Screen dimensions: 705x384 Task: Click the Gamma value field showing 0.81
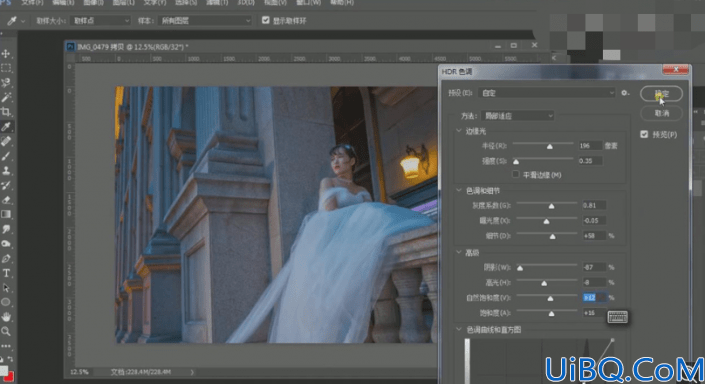594,205
